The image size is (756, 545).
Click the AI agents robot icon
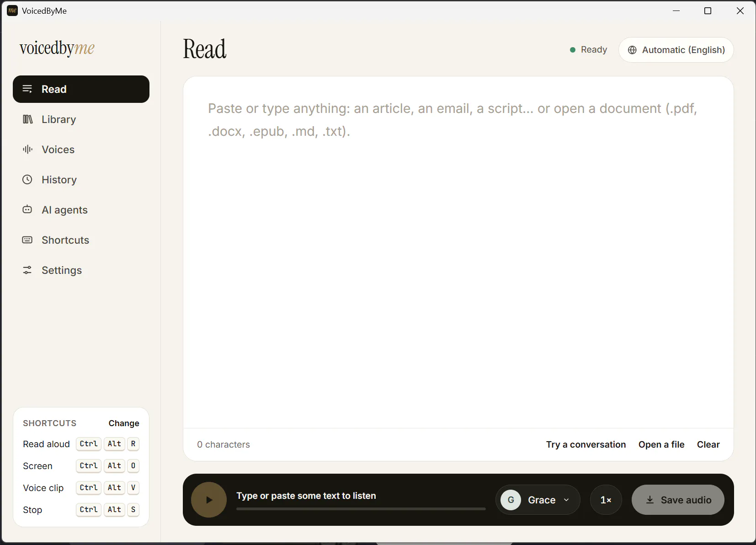coord(27,209)
